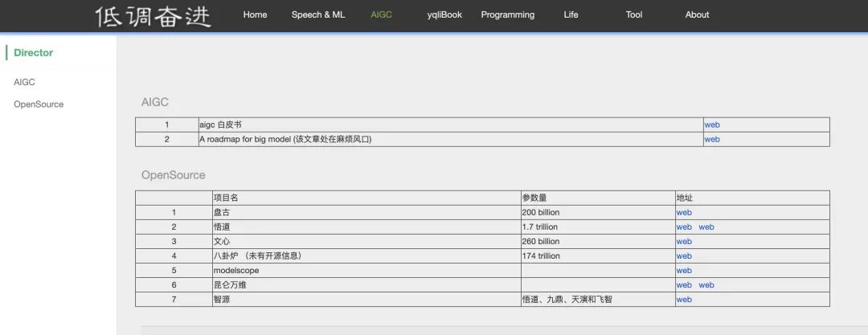Jump to OpenSource in sidebar directory
Viewport: 868px width, 335px height.
point(39,104)
